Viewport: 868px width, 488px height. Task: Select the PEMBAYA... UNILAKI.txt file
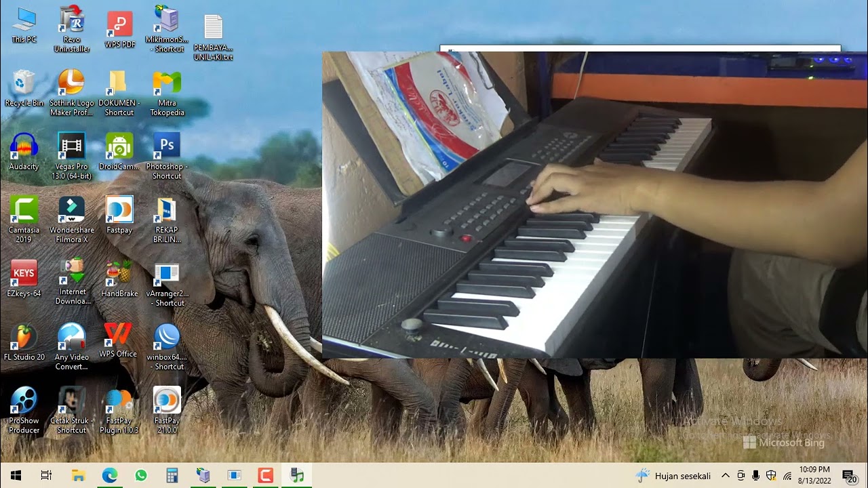click(x=213, y=38)
